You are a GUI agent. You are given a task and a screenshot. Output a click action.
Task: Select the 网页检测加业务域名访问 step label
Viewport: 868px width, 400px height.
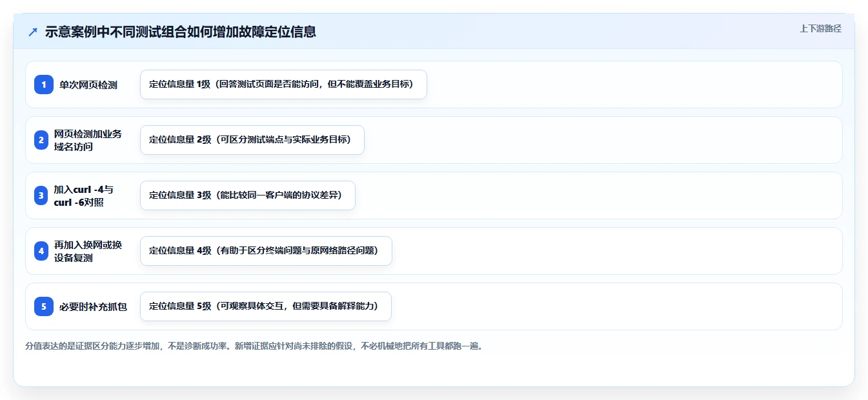click(88, 140)
